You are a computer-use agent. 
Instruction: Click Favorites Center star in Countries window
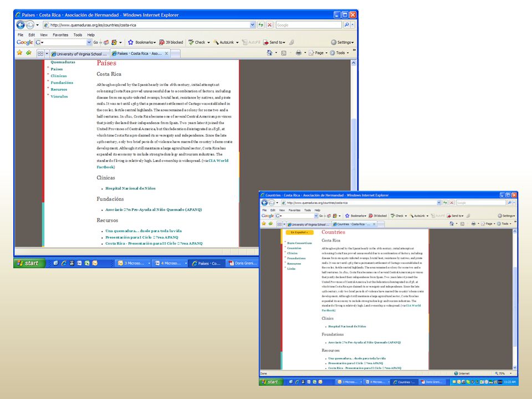(264, 223)
